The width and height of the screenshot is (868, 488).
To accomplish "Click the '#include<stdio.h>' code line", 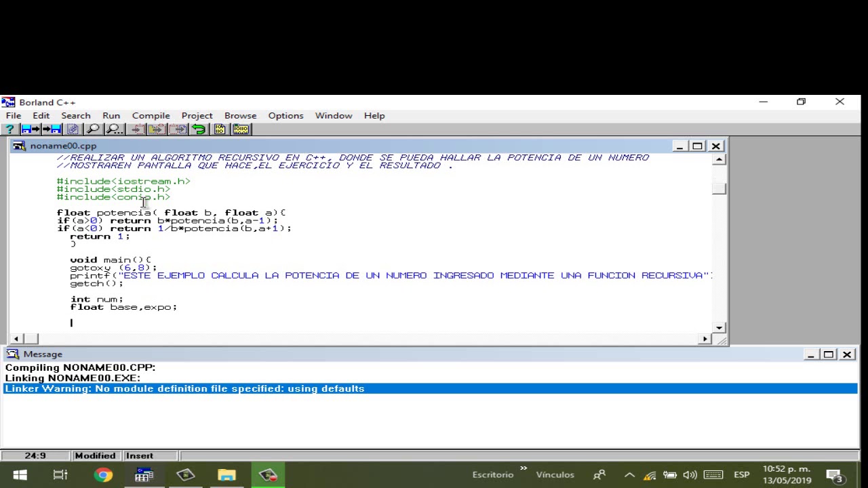I will coord(113,189).
